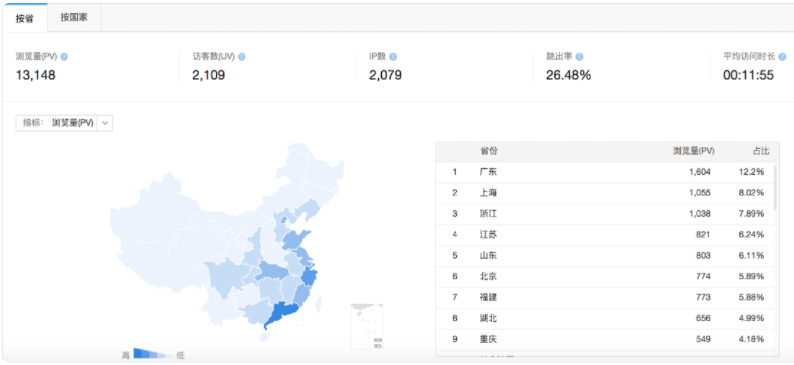Click the 广东 row in the province table
Screen dimensions: 794x365
(x=605, y=172)
